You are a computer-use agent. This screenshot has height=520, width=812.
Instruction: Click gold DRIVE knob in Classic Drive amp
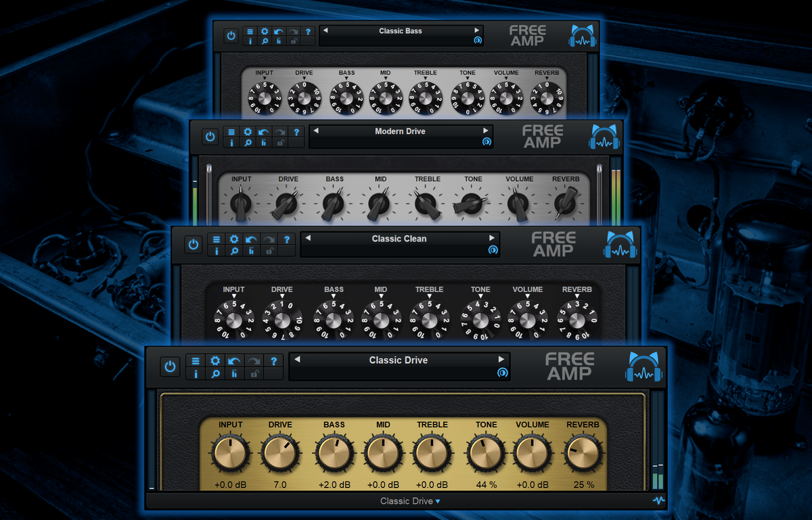279,454
